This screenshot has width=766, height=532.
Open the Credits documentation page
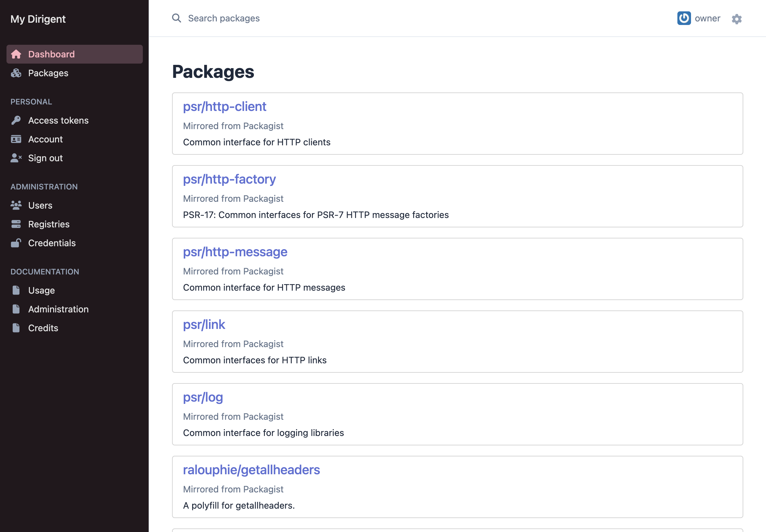[43, 328]
